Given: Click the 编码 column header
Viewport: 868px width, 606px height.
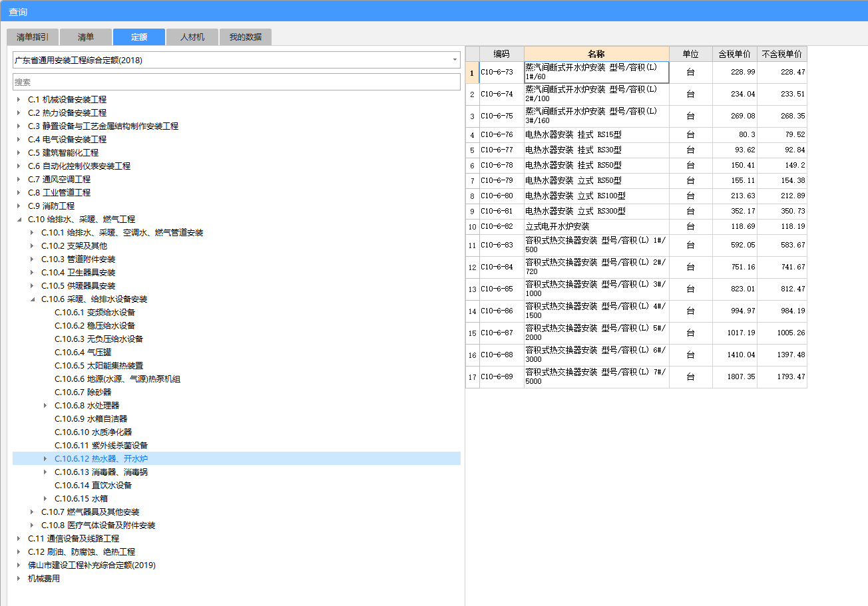Looking at the screenshot, I should point(501,54).
